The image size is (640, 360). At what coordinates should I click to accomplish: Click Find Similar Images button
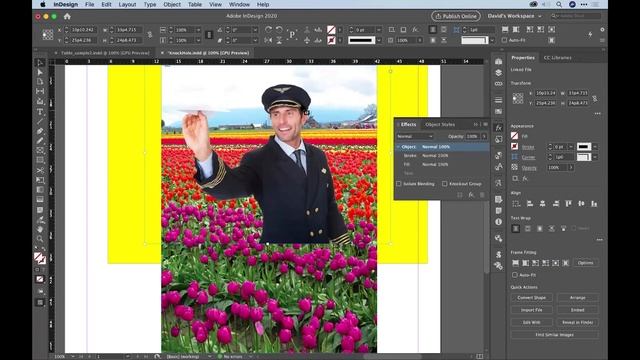coord(555,335)
